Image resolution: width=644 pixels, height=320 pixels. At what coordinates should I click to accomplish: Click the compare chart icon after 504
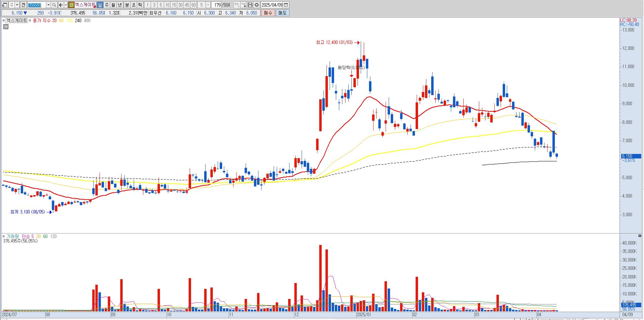pyautogui.click(x=237, y=5)
